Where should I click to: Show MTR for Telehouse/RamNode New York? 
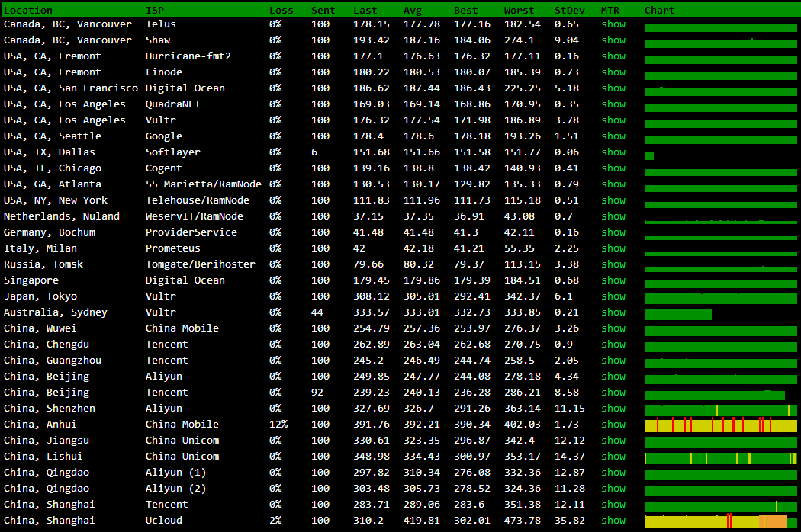coord(613,200)
